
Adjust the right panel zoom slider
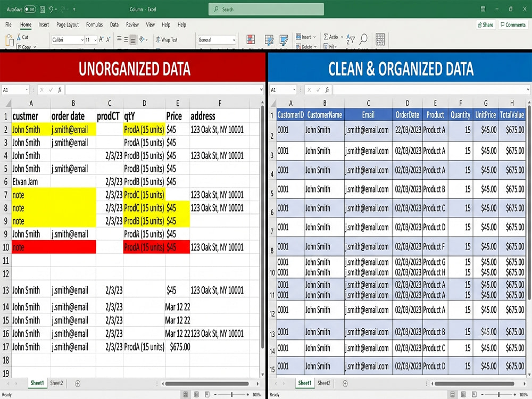[499, 394]
